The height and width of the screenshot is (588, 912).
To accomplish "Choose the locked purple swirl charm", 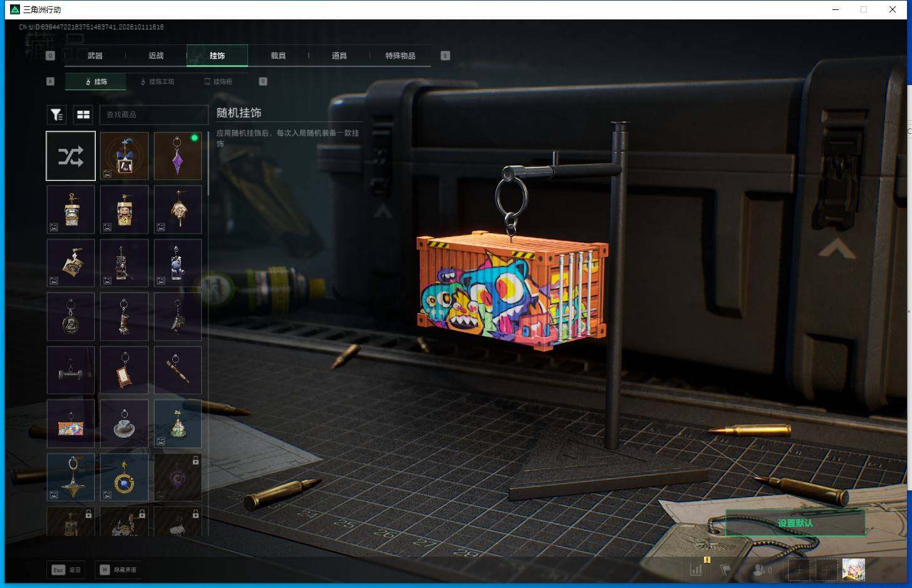I will click(x=178, y=477).
